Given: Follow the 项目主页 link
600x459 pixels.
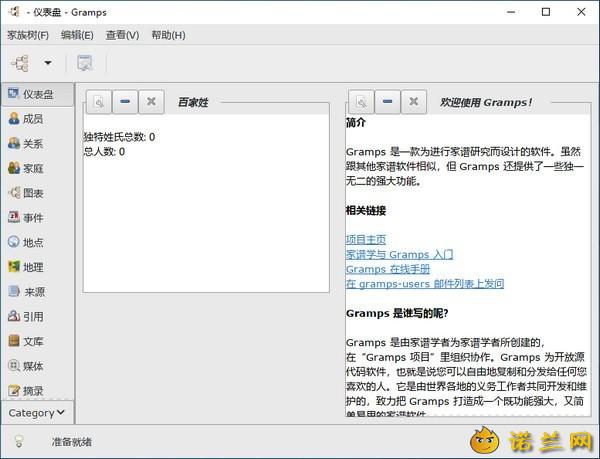Looking at the screenshot, I should [x=366, y=240].
